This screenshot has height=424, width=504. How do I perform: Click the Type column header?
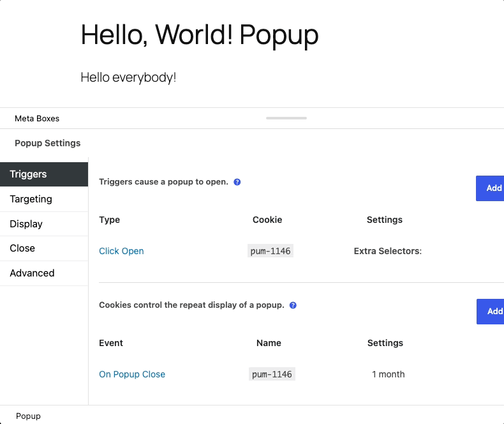click(x=109, y=220)
